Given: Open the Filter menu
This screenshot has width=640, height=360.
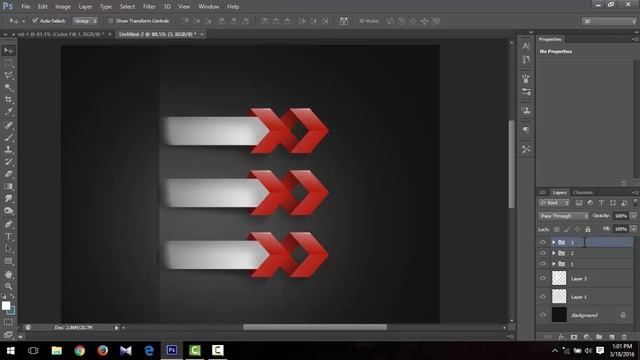Looking at the screenshot, I should click(x=149, y=7).
